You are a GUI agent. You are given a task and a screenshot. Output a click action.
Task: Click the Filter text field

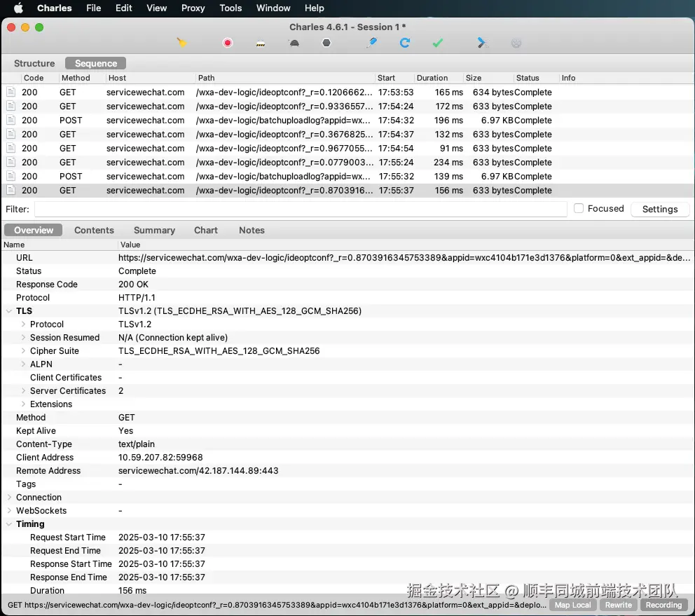tap(301, 209)
